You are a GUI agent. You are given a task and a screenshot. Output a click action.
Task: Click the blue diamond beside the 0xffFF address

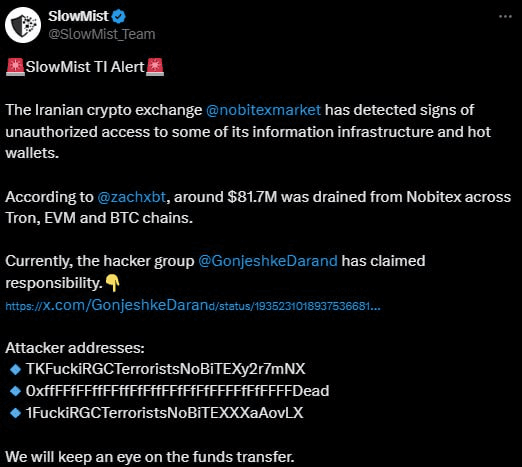[x=15, y=391]
